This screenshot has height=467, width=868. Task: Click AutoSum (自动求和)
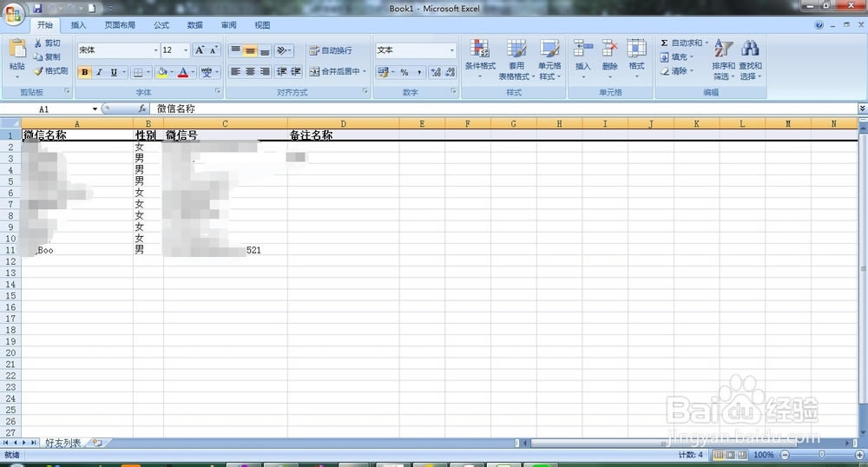684,43
